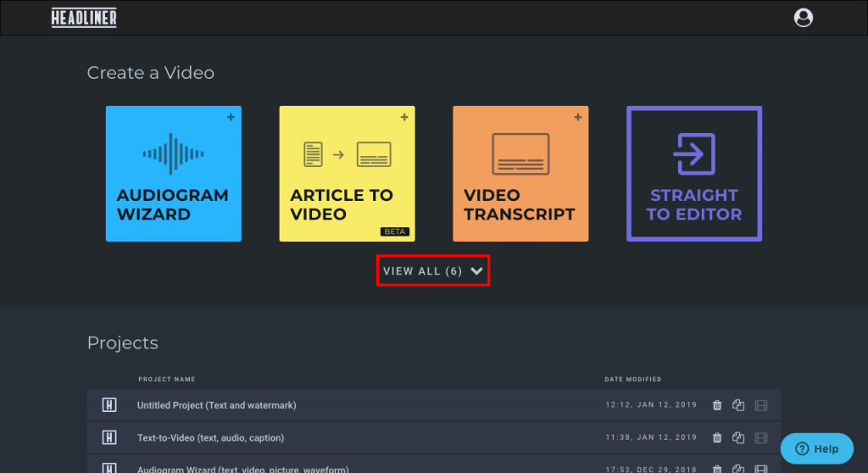This screenshot has width=868, height=473.
Task: Click the H icon beside Untitled Project
Action: (109, 405)
